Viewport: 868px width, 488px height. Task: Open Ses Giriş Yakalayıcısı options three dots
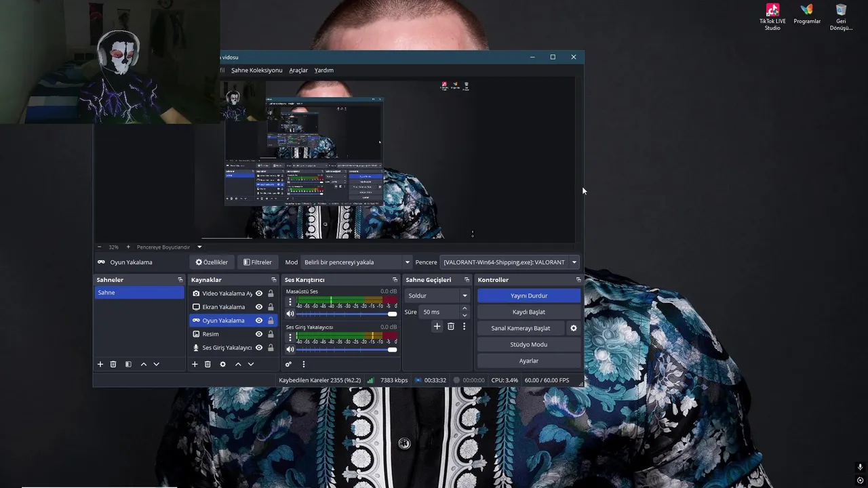290,337
